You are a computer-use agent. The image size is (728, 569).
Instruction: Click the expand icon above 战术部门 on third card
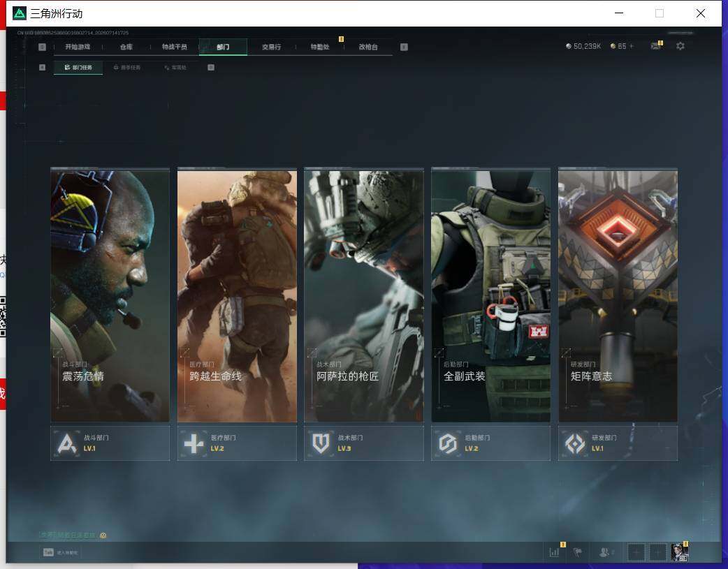312,353
